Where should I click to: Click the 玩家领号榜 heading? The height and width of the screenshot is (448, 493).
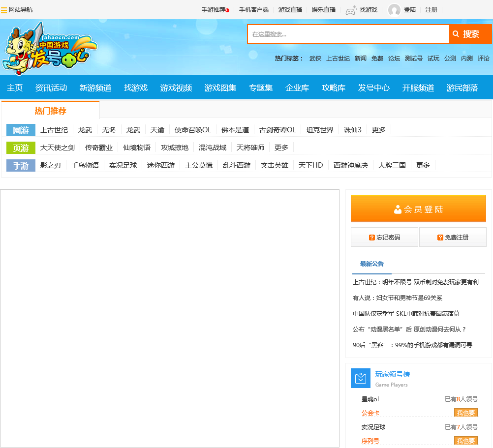tap(393, 374)
